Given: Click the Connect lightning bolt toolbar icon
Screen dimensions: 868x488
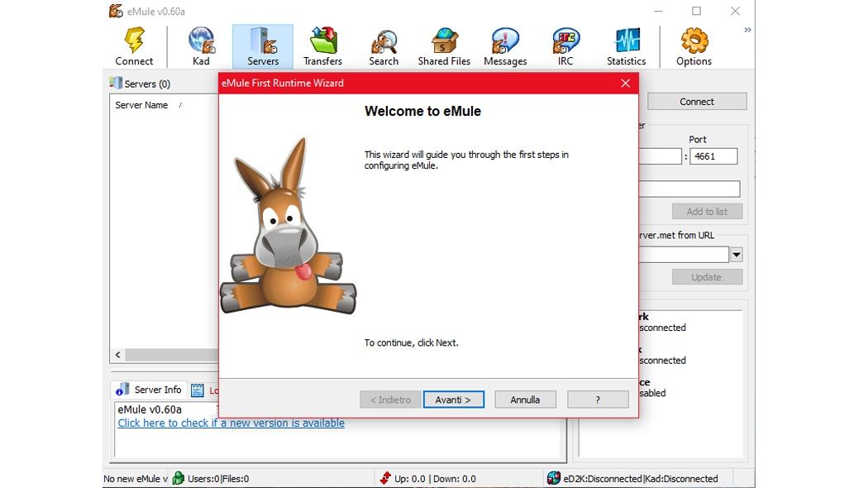Looking at the screenshot, I should pyautogui.click(x=134, y=41).
